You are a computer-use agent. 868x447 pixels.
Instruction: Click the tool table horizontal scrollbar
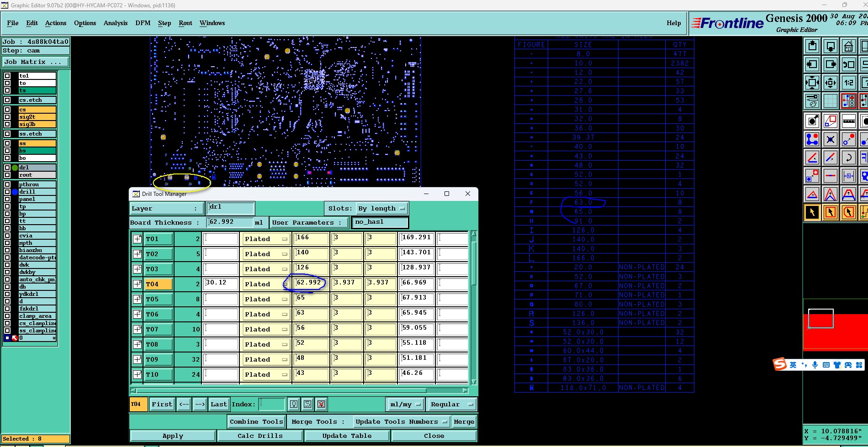[x=299, y=390]
